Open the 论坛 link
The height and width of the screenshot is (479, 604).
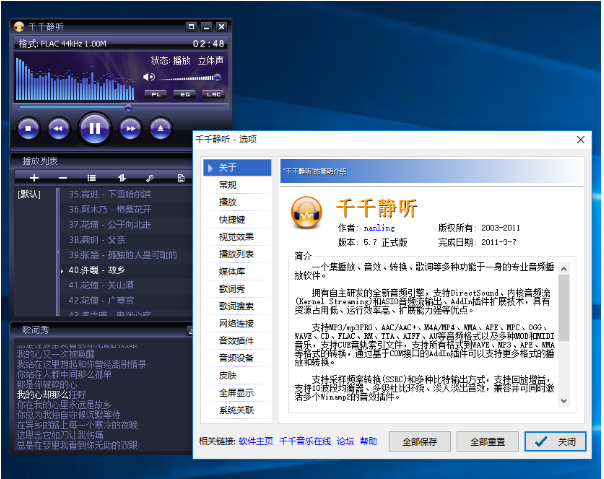pos(345,441)
